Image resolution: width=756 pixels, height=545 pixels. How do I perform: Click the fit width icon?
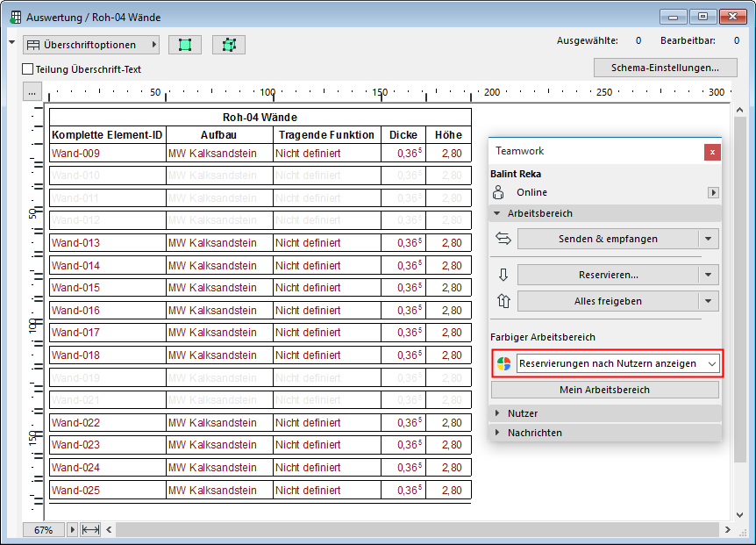pos(90,530)
